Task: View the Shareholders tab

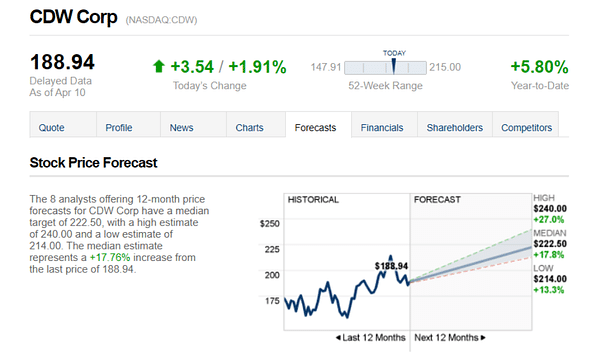Action: click(455, 125)
